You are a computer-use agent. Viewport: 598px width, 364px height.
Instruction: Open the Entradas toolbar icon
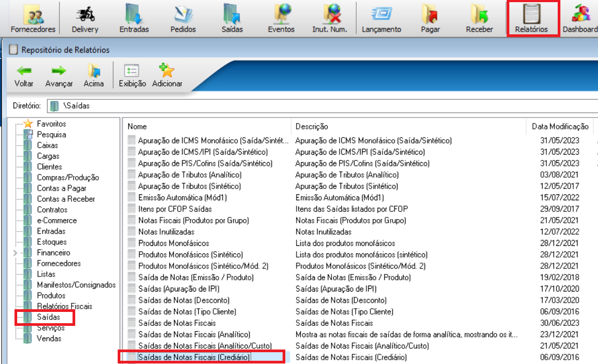click(x=134, y=18)
